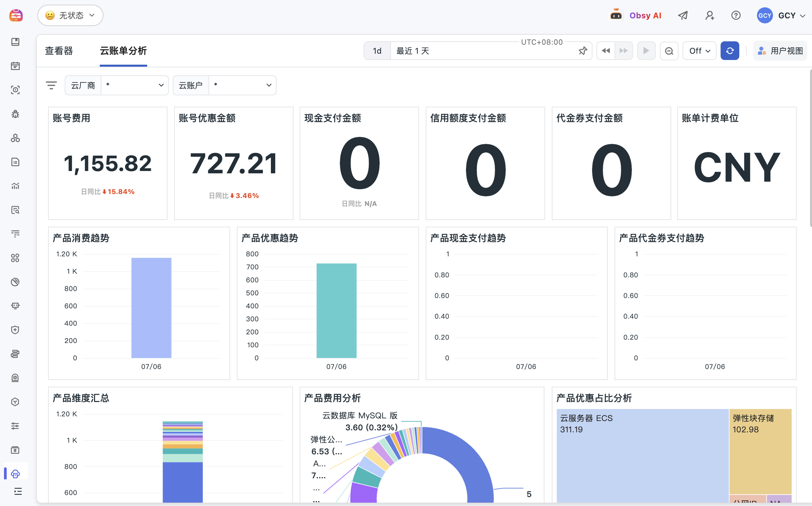Open the 用户视图 button

[780, 51]
